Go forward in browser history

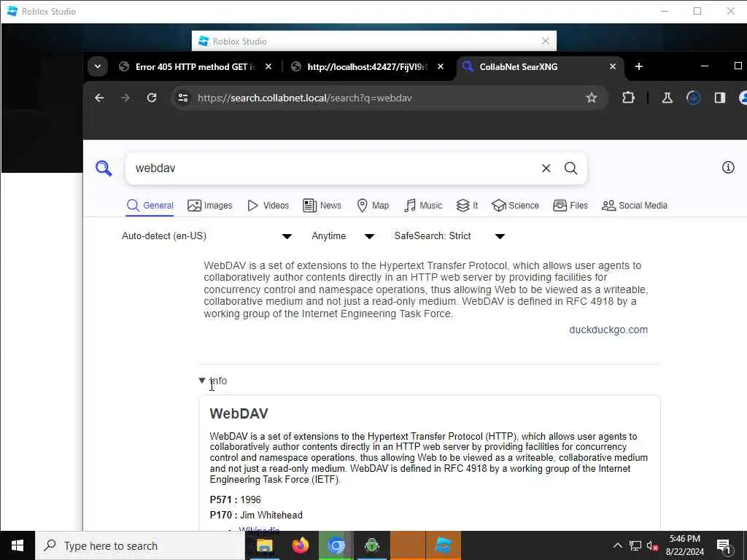point(125,98)
